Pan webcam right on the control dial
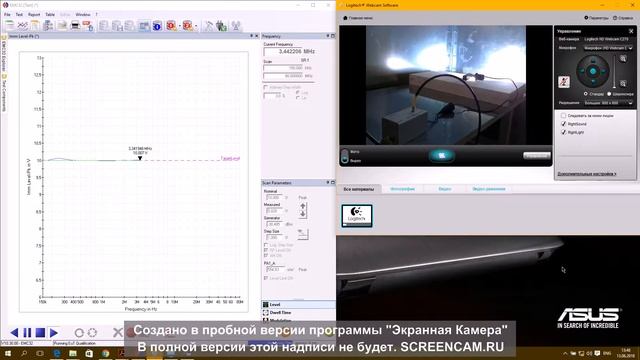 pyautogui.click(x=603, y=71)
